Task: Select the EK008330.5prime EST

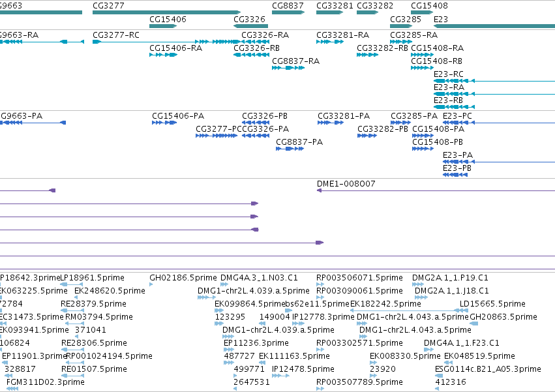Action: click(373, 363)
